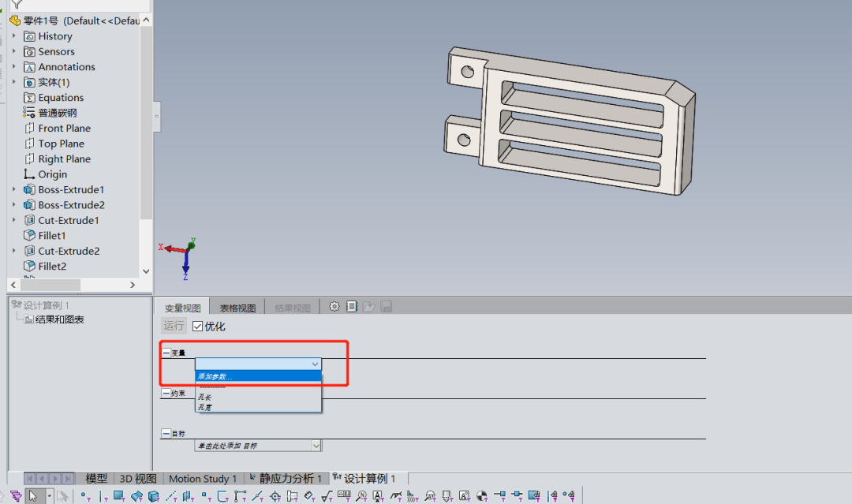Click the Origin icon in feature tree
852x504 pixels.
coord(30,174)
